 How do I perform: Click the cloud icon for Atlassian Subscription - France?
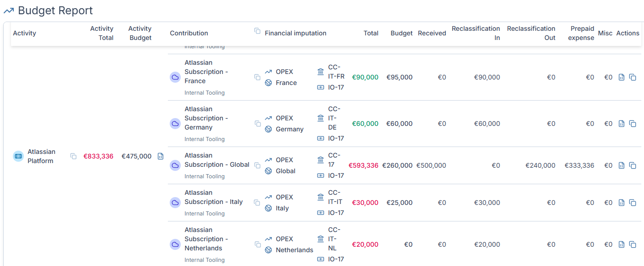[175, 77]
